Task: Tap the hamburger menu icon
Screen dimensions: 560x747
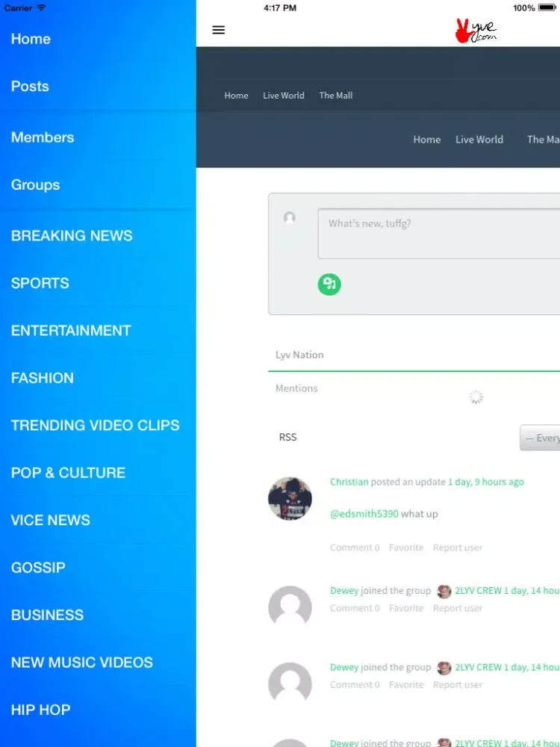Action: coord(219,30)
